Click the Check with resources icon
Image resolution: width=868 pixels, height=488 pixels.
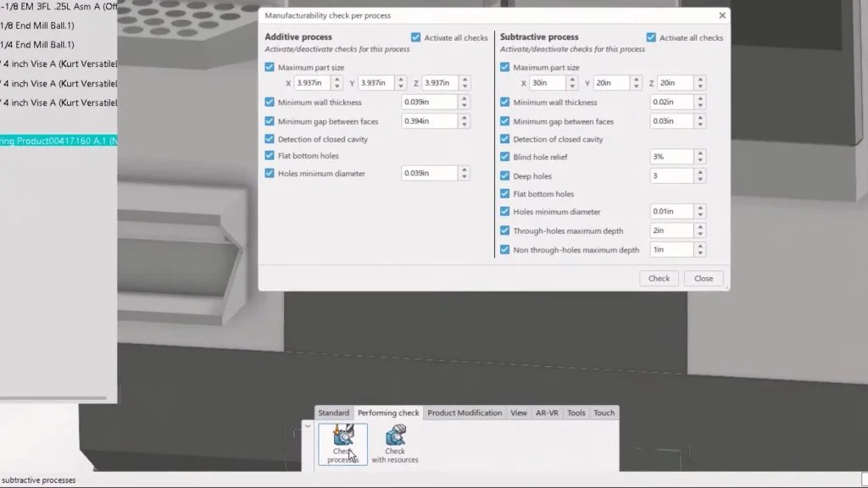click(x=394, y=444)
